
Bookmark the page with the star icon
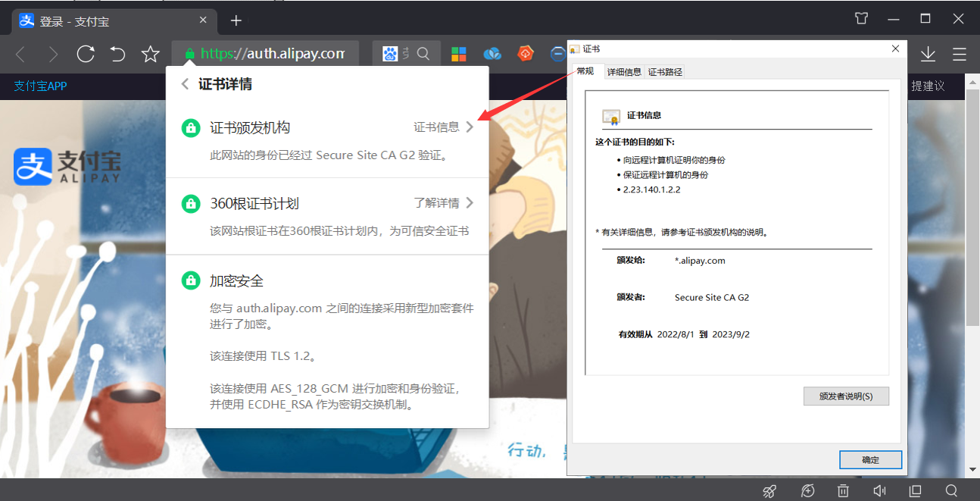point(151,54)
